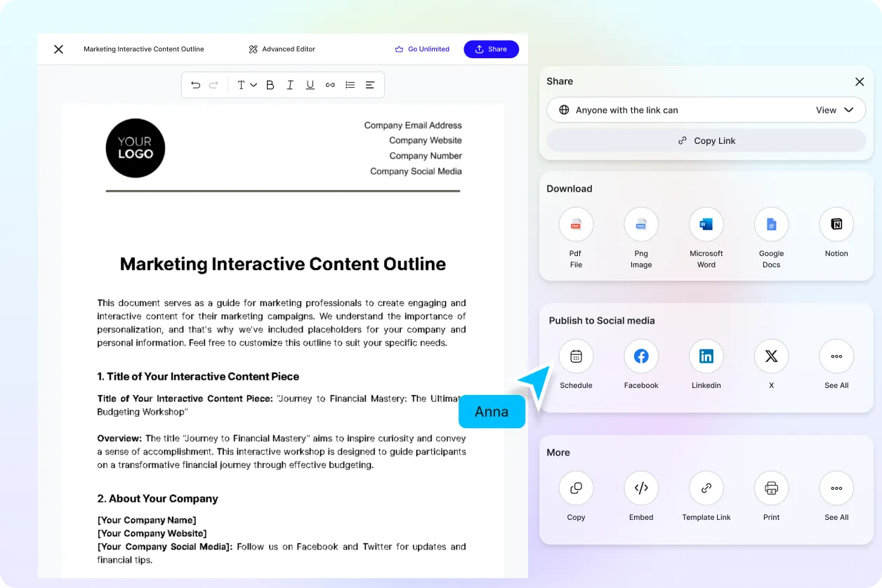Image resolution: width=882 pixels, height=588 pixels.
Task: Toggle italic formatting in toolbar
Action: pos(290,85)
